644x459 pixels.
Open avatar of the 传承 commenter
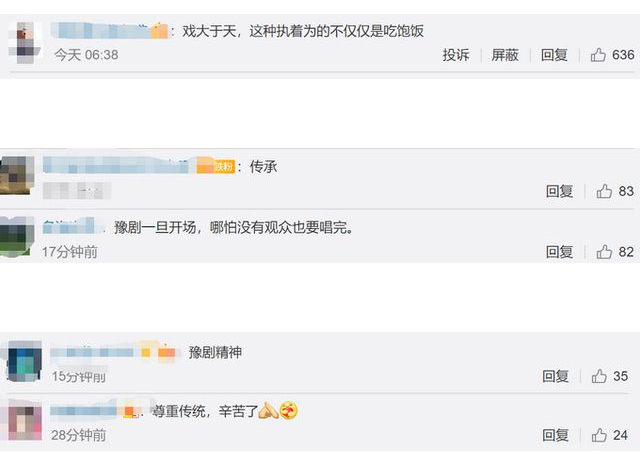[x=18, y=175]
